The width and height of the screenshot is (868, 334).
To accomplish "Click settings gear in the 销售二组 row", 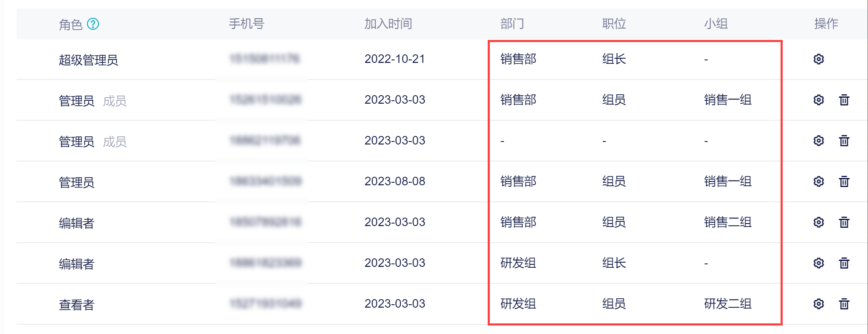I will pyautogui.click(x=818, y=222).
